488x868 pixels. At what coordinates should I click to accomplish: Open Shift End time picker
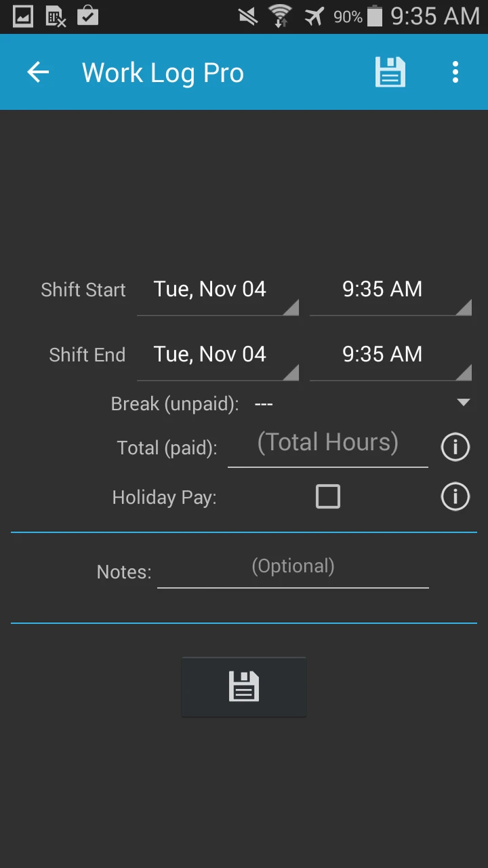coord(390,356)
